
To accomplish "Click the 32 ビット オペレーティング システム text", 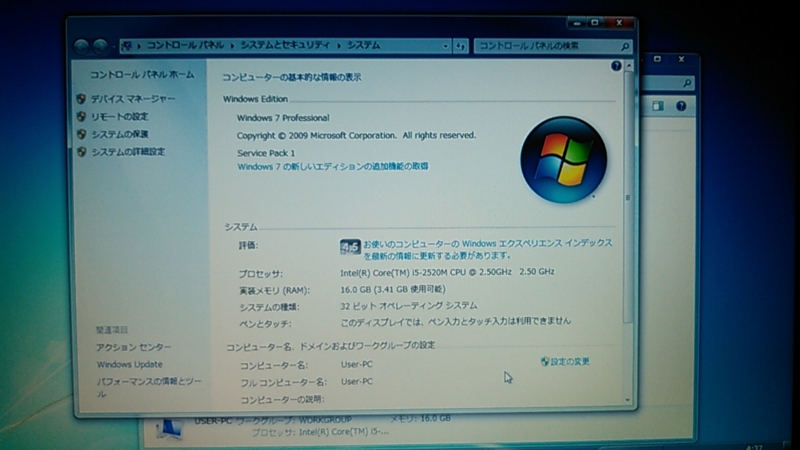I will point(409,306).
